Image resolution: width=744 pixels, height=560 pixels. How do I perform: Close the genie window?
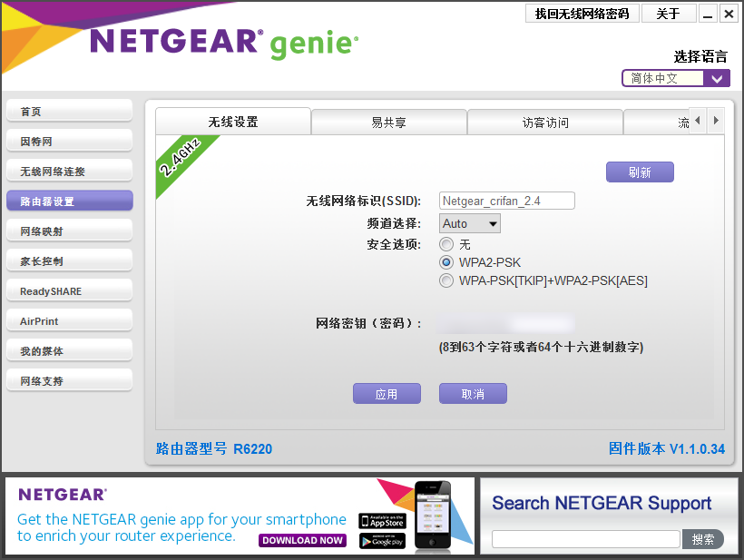pos(729,14)
